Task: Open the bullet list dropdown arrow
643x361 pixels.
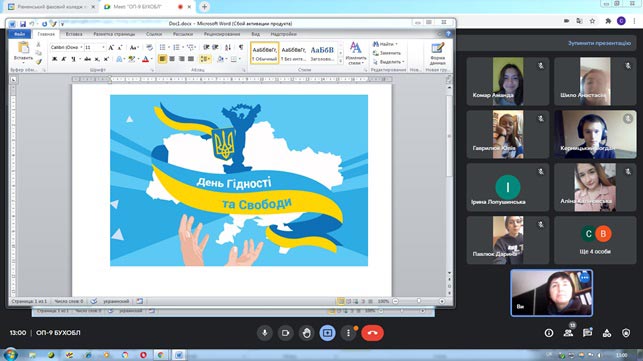Action: click(x=169, y=48)
